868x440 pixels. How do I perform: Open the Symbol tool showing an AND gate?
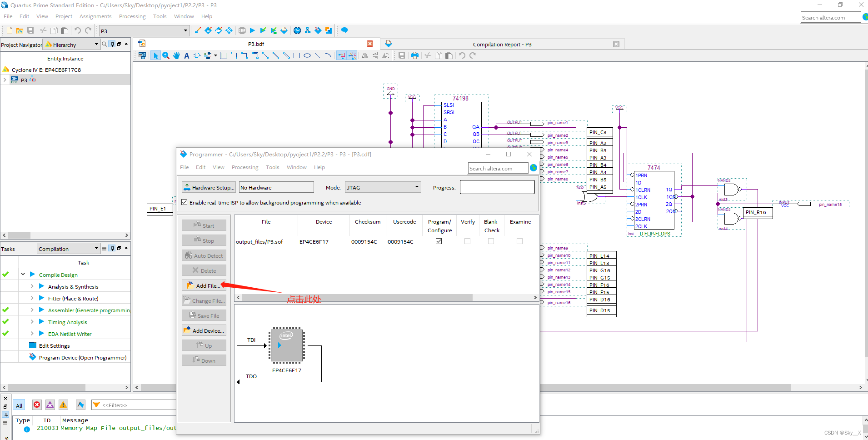[x=197, y=55]
